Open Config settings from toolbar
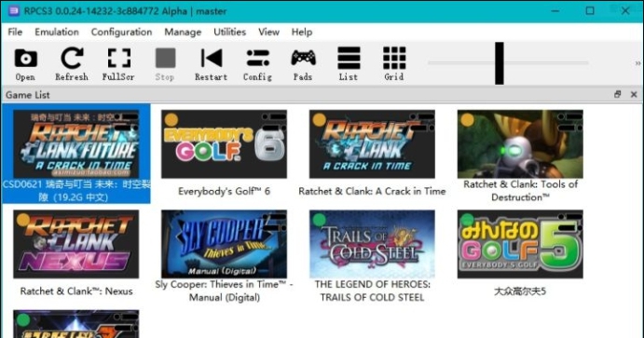Viewport: 644px width, 338px height. pyautogui.click(x=257, y=64)
